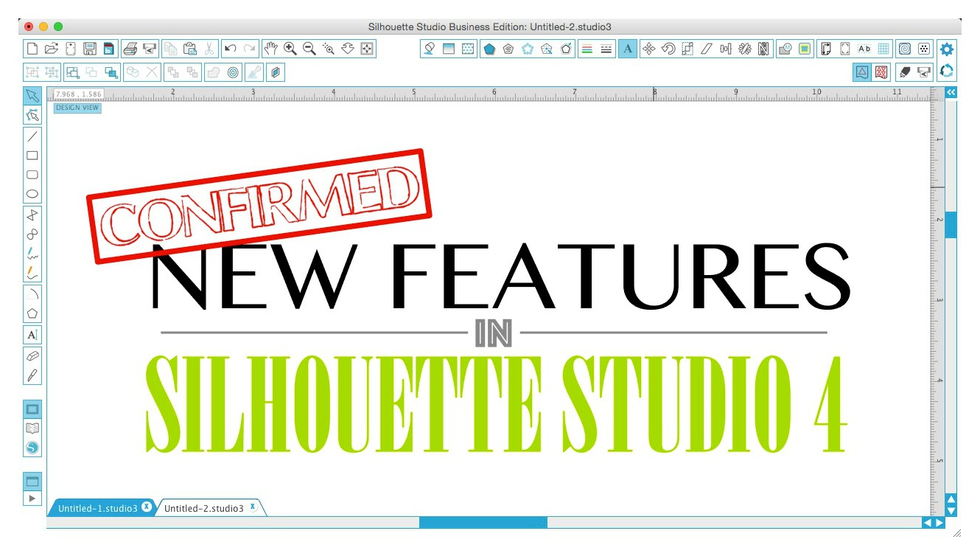Toggle the red Cut Settings icon
The width and height of the screenshot is (980, 556).
(881, 72)
